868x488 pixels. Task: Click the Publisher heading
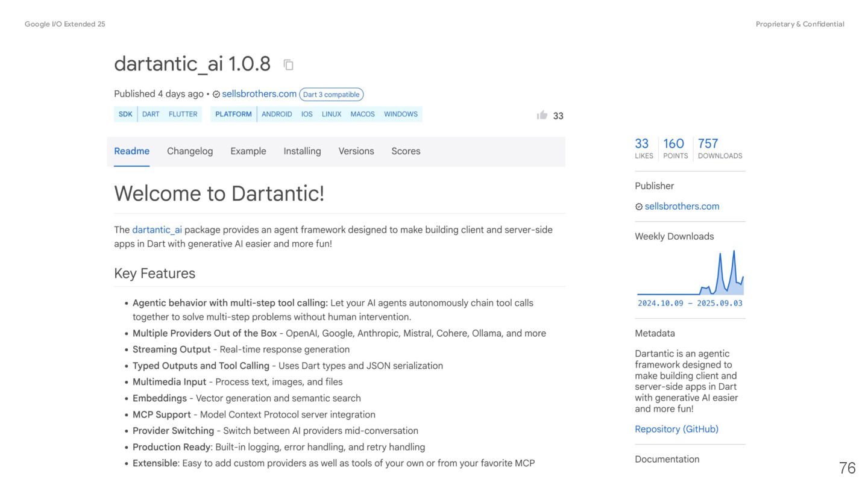coord(654,186)
